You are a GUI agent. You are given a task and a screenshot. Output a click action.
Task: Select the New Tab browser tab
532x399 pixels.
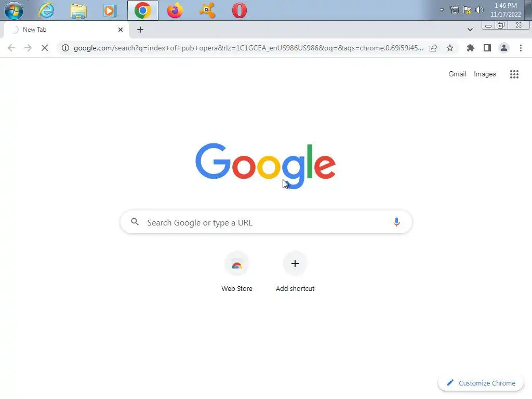pos(66,30)
